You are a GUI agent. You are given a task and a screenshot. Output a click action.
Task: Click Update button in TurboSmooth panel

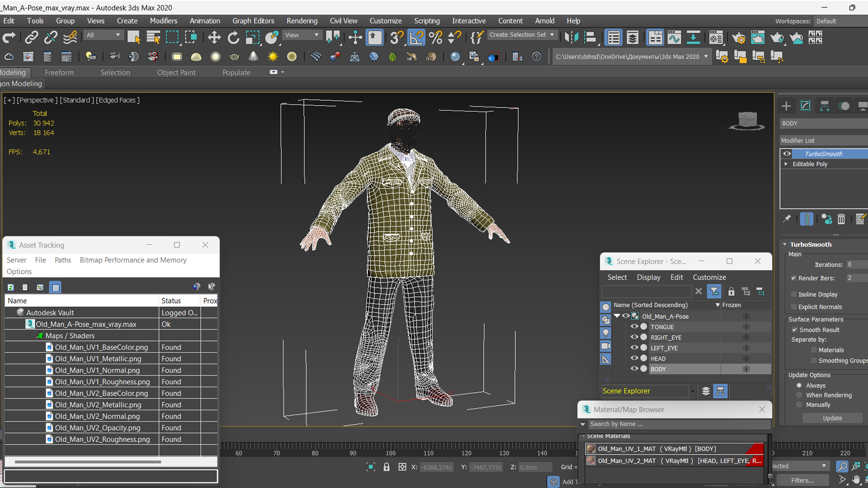point(833,418)
